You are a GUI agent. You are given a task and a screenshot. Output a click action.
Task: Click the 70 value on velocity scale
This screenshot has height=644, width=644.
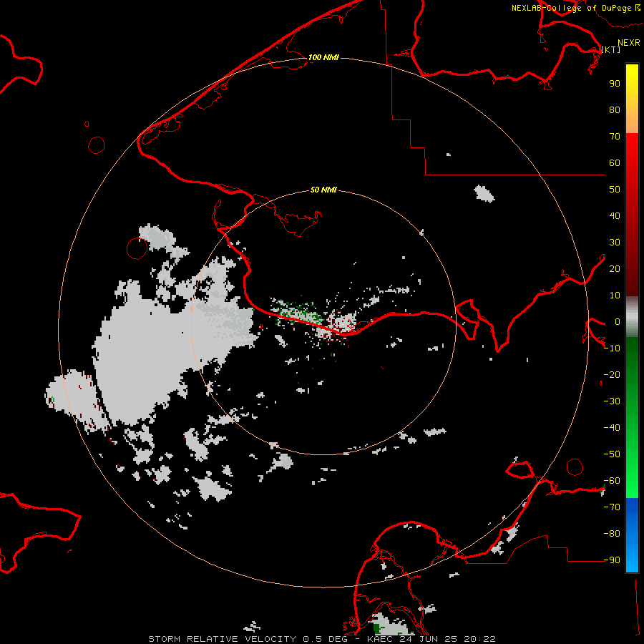point(615,137)
